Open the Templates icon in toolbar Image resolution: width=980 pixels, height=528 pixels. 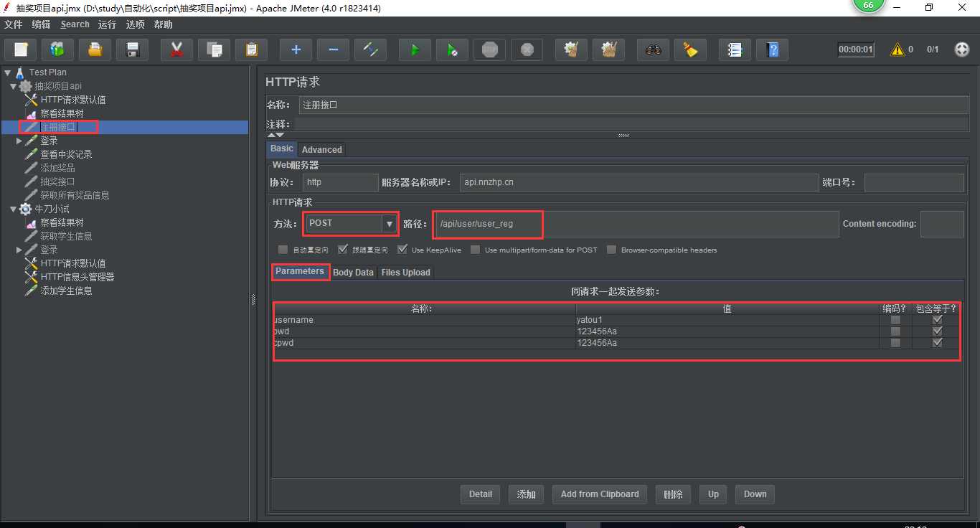[x=57, y=49]
